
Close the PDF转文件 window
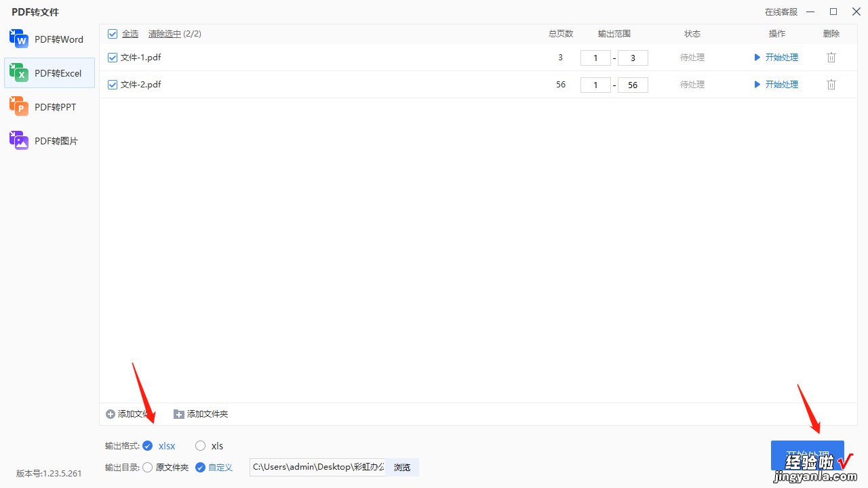click(x=856, y=12)
